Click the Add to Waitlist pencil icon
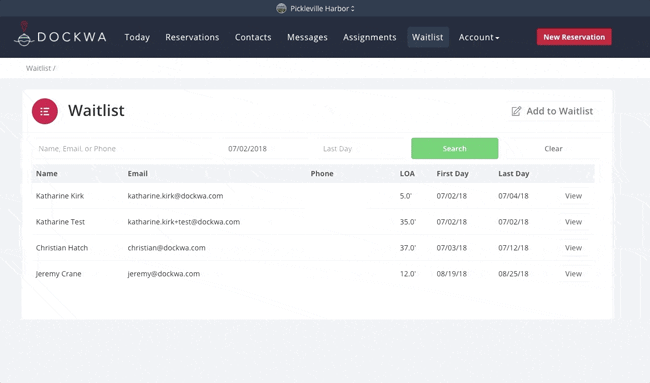650x383 pixels. click(516, 111)
